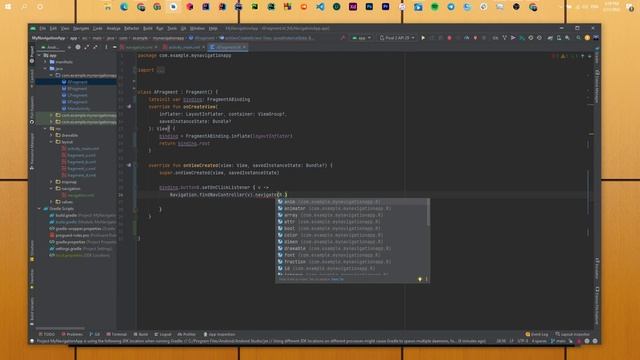The width and height of the screenshot is (640, 360).
Task: Click the Windows Start button
Action: [x=8, y=7]
